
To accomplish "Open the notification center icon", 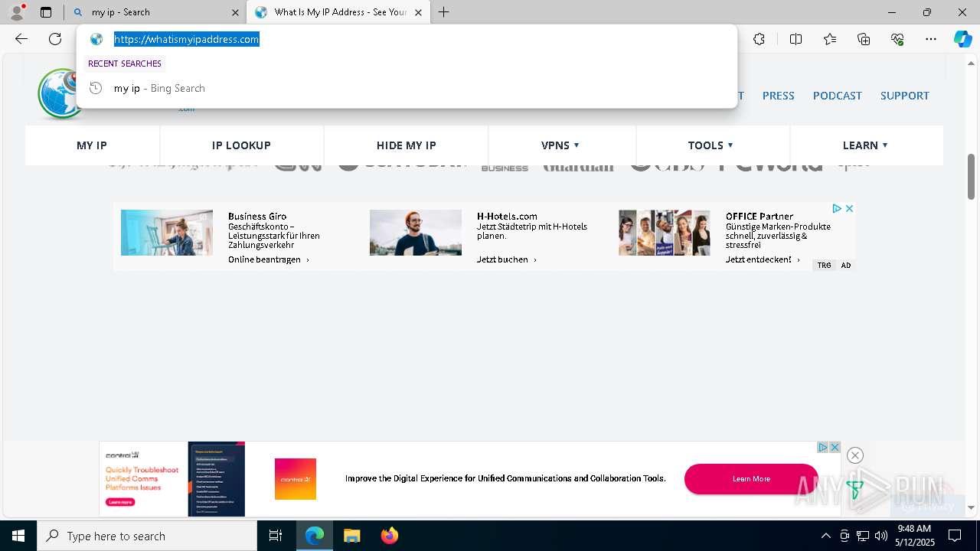I will click(955, 536).
